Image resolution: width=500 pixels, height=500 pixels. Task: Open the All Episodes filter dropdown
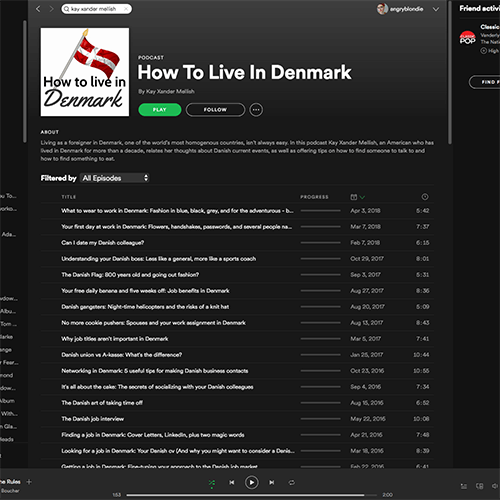pyautogui.click(x=115, y=178)
